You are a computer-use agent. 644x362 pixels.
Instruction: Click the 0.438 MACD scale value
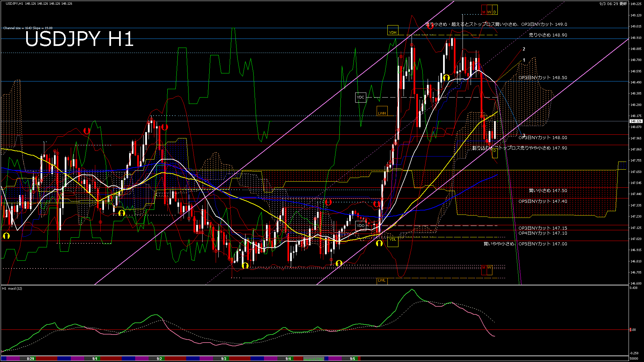(634, 288)
